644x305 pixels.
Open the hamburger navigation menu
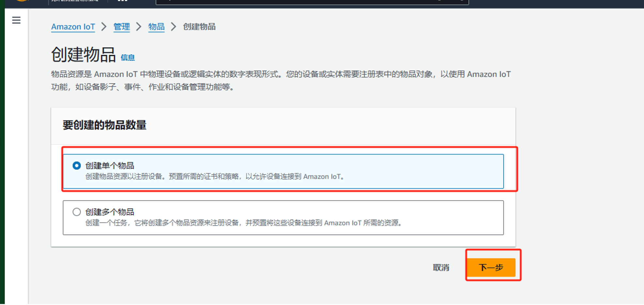tap(16, 20)
